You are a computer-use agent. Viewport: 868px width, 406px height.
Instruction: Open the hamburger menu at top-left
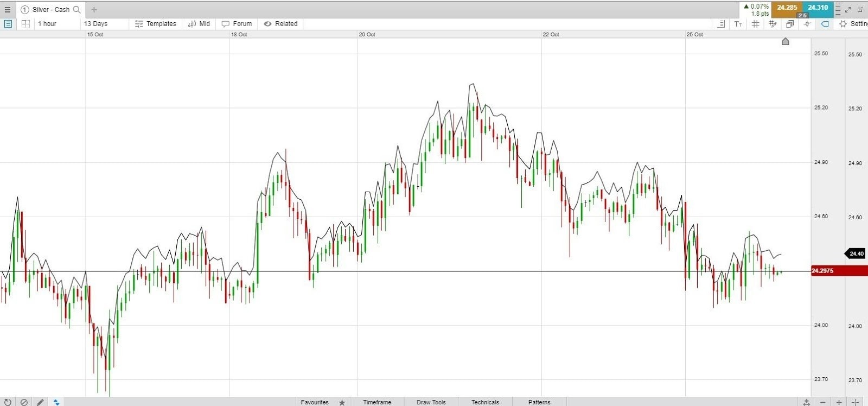tap(7, 9)
